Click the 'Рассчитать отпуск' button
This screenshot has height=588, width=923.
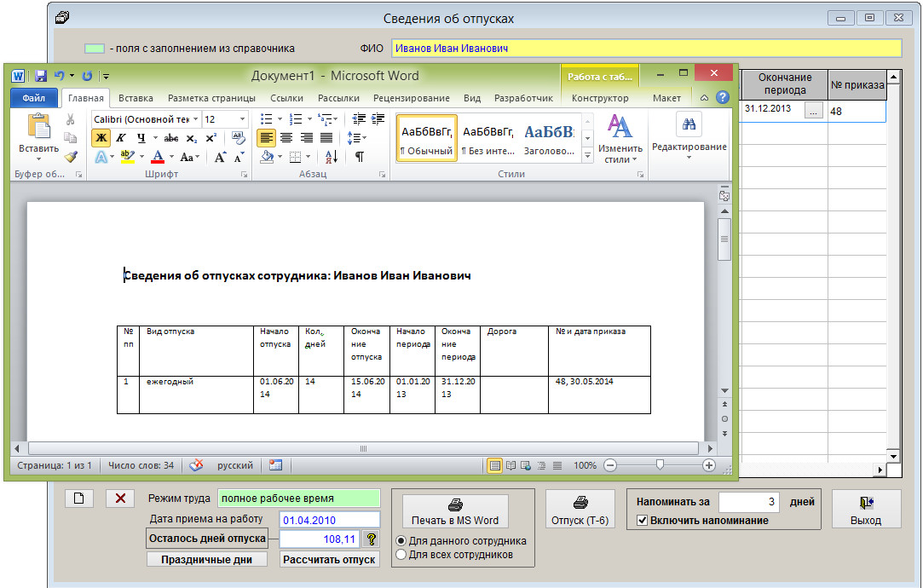[330, 560]
